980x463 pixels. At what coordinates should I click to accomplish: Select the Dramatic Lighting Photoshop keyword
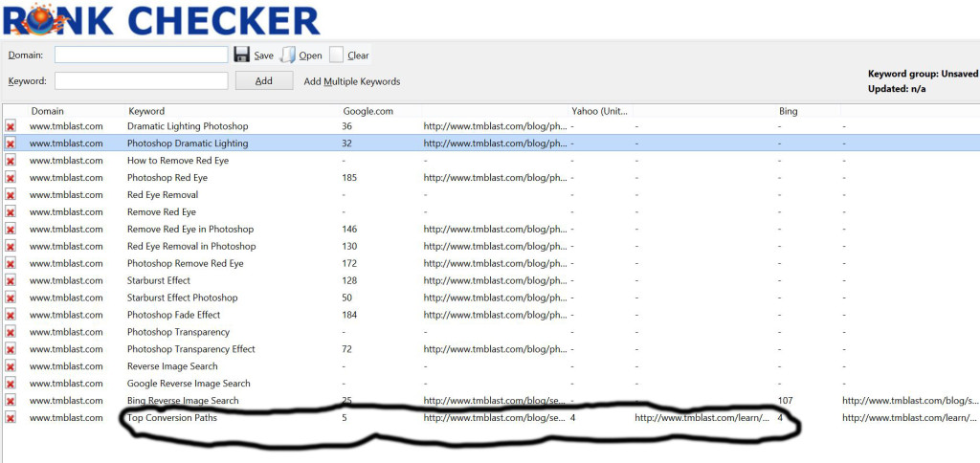pos(188,126)
